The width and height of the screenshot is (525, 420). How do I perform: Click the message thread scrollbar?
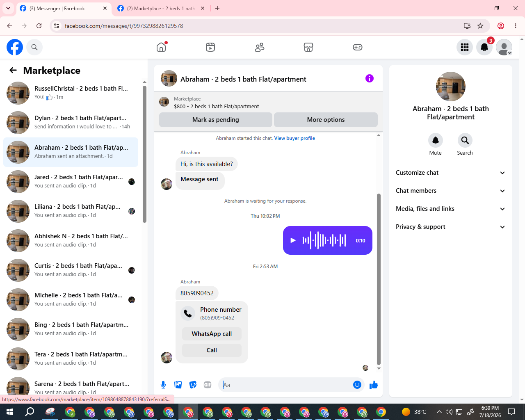point(379,279)
